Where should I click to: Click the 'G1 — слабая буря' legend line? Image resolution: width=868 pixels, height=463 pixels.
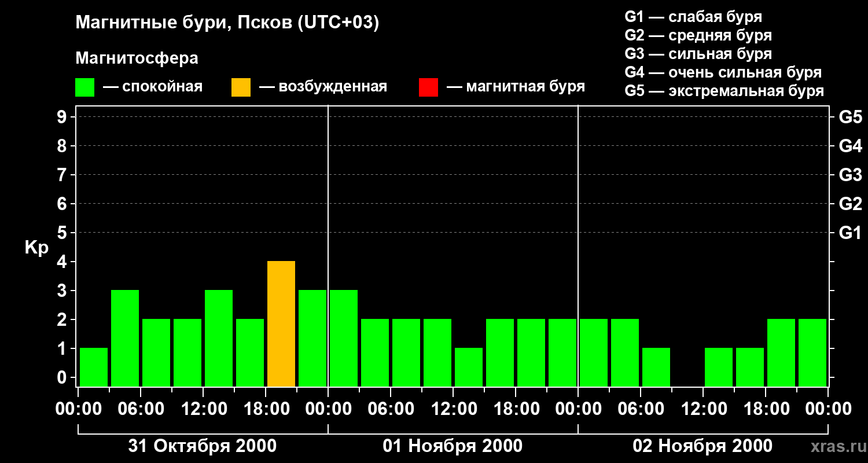(x=693, y=17)
